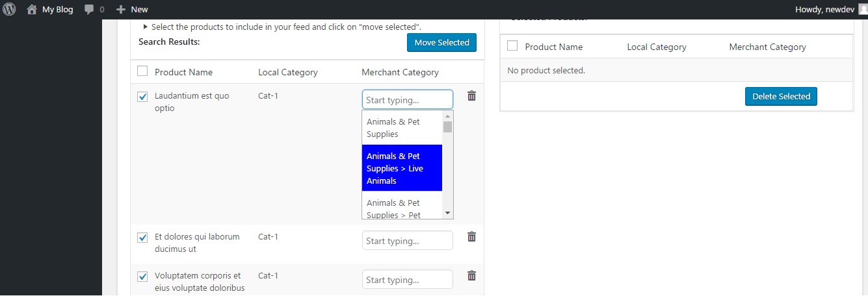The width and height of the screenshot is (868, 298).
Task: Click Merchant Category header in Search Results
Action: coord(400,72)
